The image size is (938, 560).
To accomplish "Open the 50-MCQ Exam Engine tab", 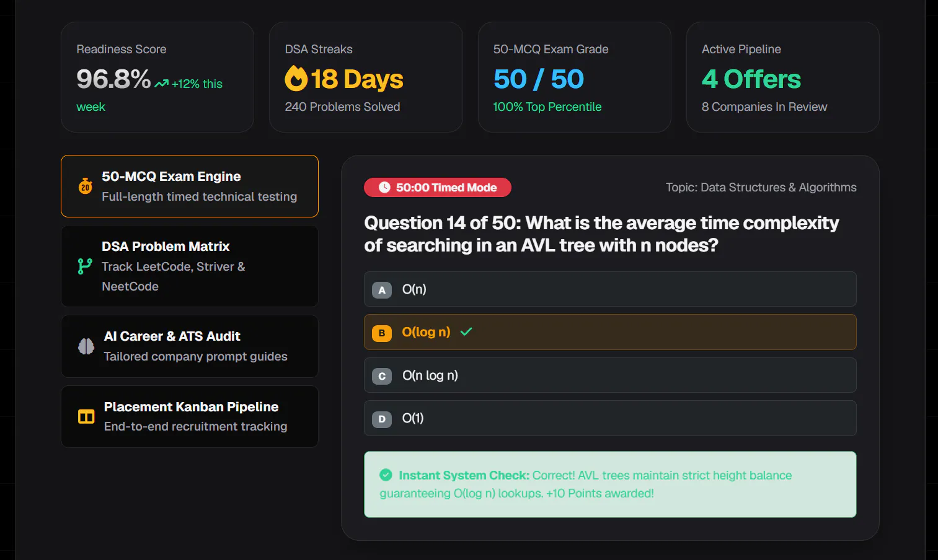I will point(190,186).
